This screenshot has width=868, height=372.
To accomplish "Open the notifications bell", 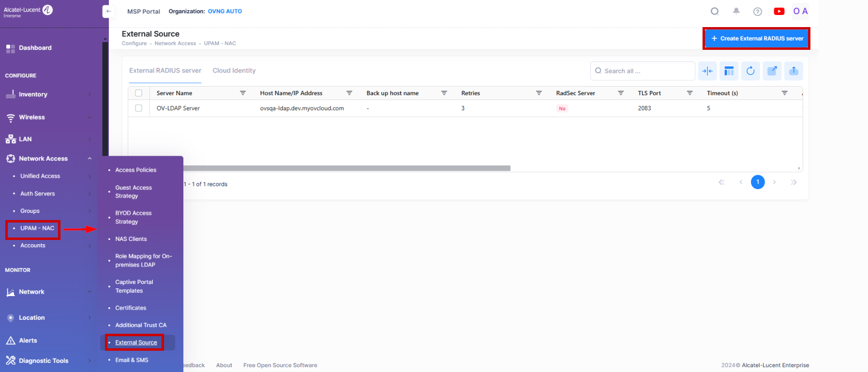I will [x=736, y=11].
